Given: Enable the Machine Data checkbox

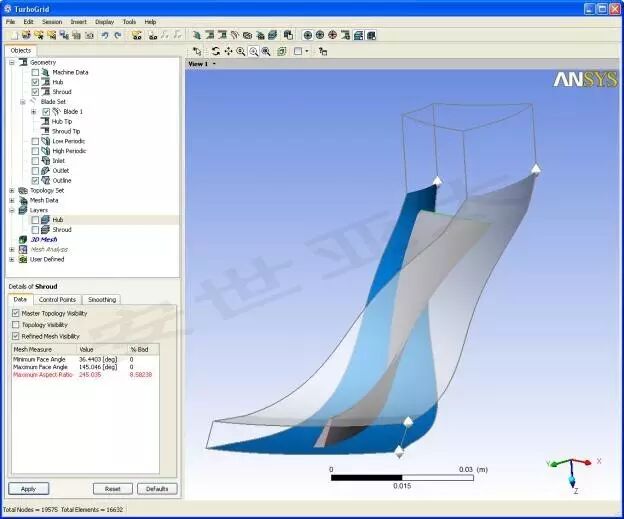Looking at the screenshot, I should pyautogui.click(x=35, y=72).
